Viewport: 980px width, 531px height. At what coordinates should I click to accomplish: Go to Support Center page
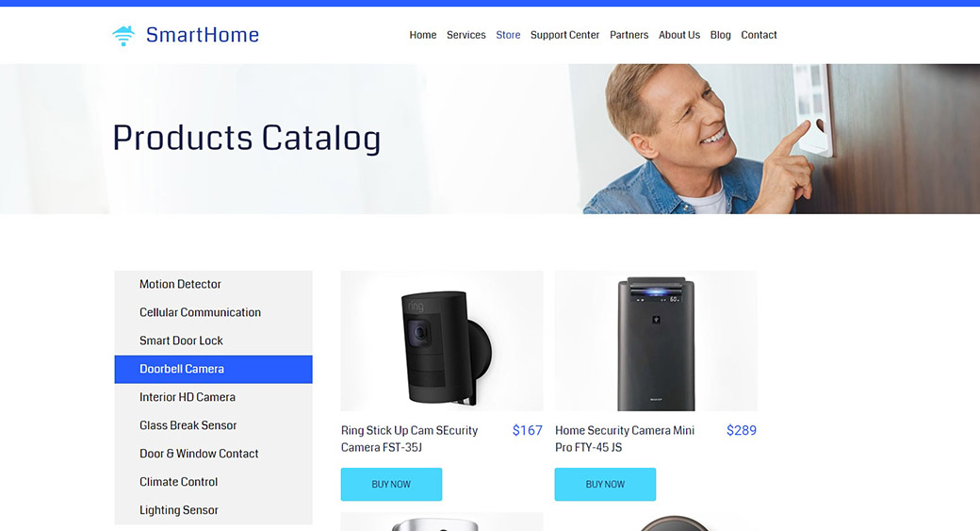(564, 35)
